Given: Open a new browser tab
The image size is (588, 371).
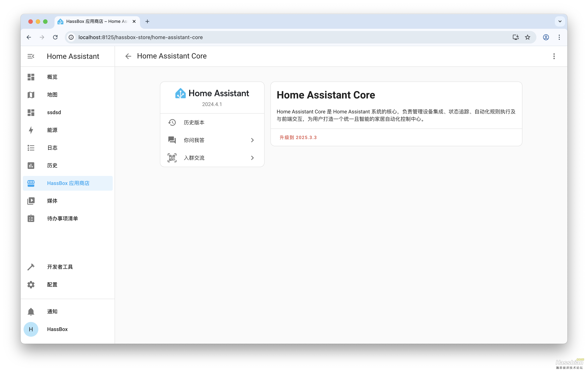Looking at the screenshot, I should (x=147, y=22).
